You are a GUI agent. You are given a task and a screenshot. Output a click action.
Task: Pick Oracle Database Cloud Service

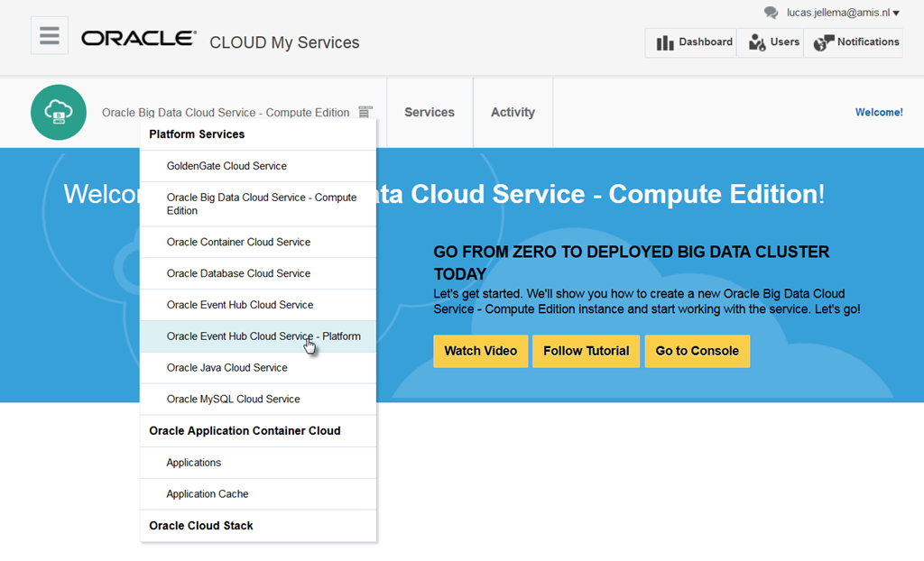(238, 273)
